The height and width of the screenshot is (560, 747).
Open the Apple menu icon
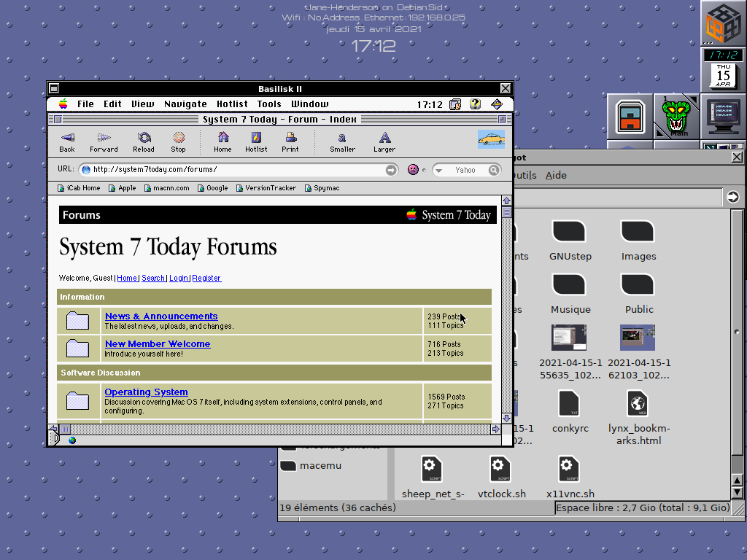[63, 104]
